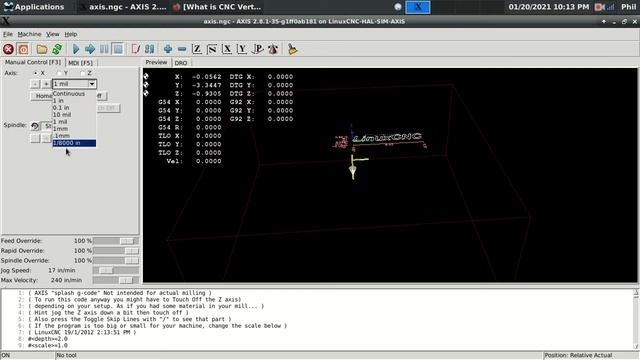
Task: Run the program with blue play icon
Action: click(x=76, y=49)
